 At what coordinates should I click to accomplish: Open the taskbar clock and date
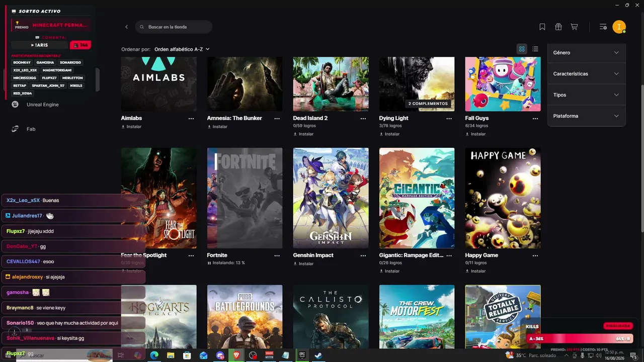point(614,355)
